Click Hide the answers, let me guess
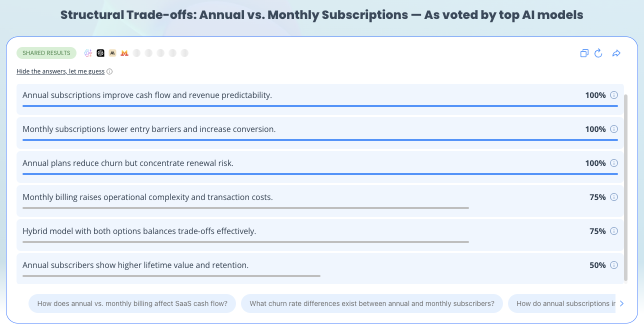This screenshot has width=644, height=332. click(60, 71)
